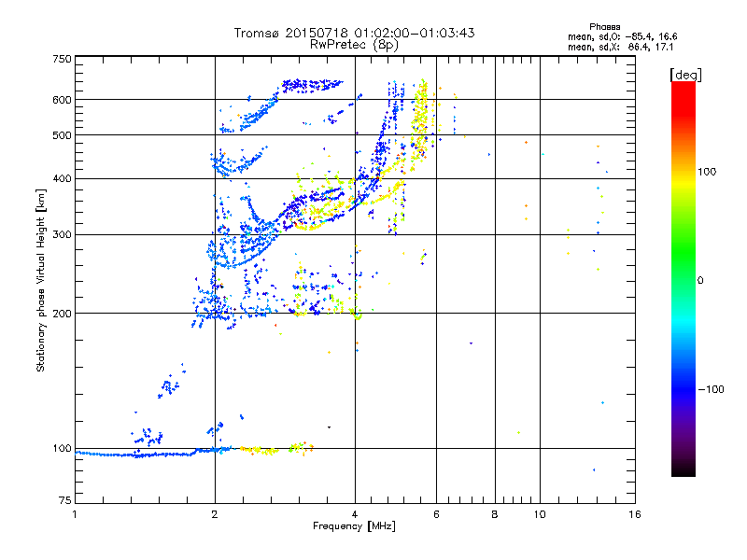747x560 pixels.
Task: Click the colorbar at the 100 tick
Action: [684, 172]
